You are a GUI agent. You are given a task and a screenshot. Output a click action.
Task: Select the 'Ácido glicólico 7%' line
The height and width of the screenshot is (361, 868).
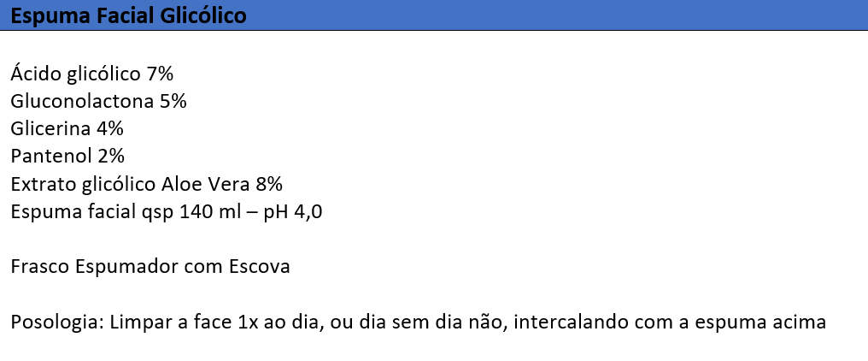point(92,74)
